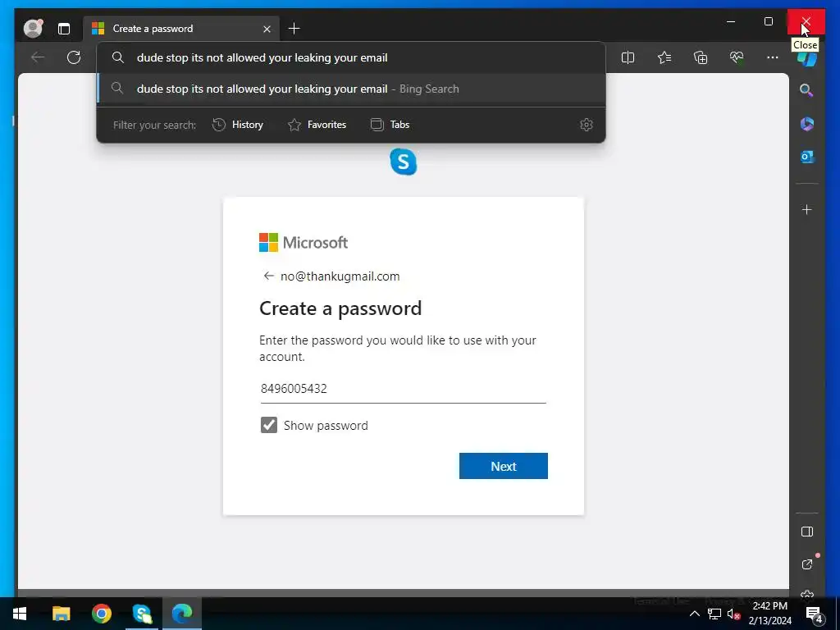The image size is (840, 630).
Task: Filter search by Favorites
Action: coord(317,125)
